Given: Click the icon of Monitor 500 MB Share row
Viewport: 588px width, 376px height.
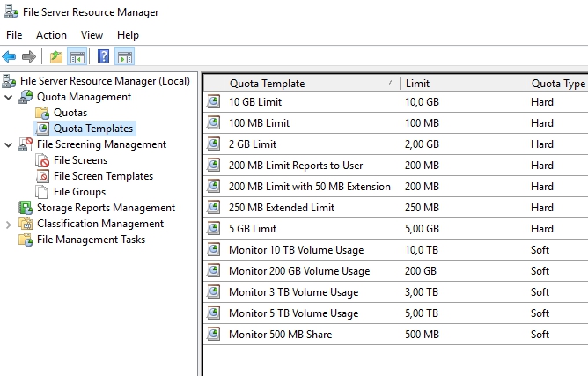Looking at the screenshot, I should pos(213,334).
